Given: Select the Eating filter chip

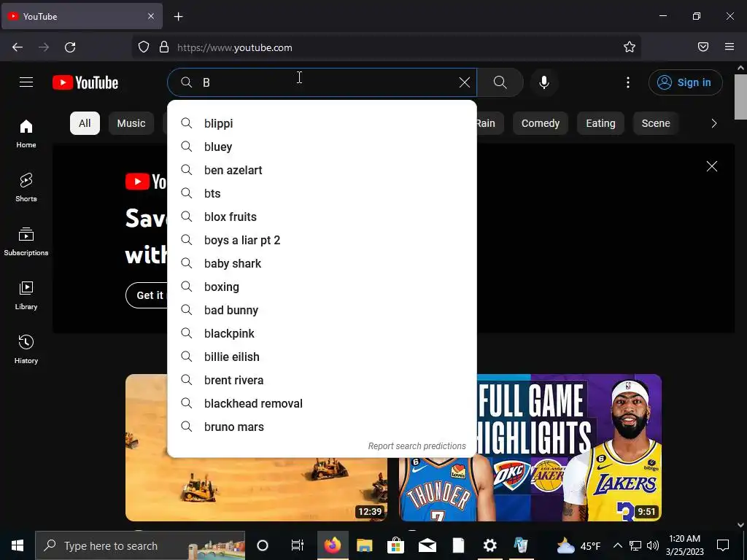Looking at the screenshot, I should (600, 123).
